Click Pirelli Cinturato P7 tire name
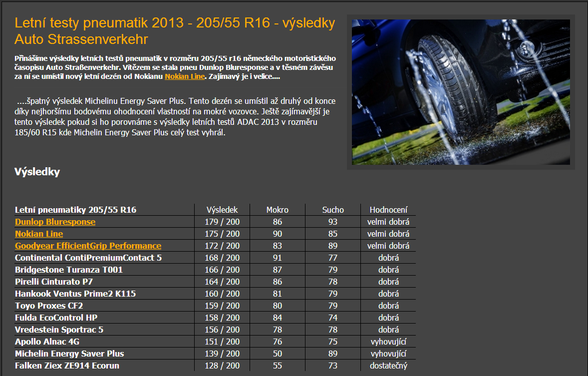Image resolution: width=588 pixels, height=376 pixels. [54, 282]
